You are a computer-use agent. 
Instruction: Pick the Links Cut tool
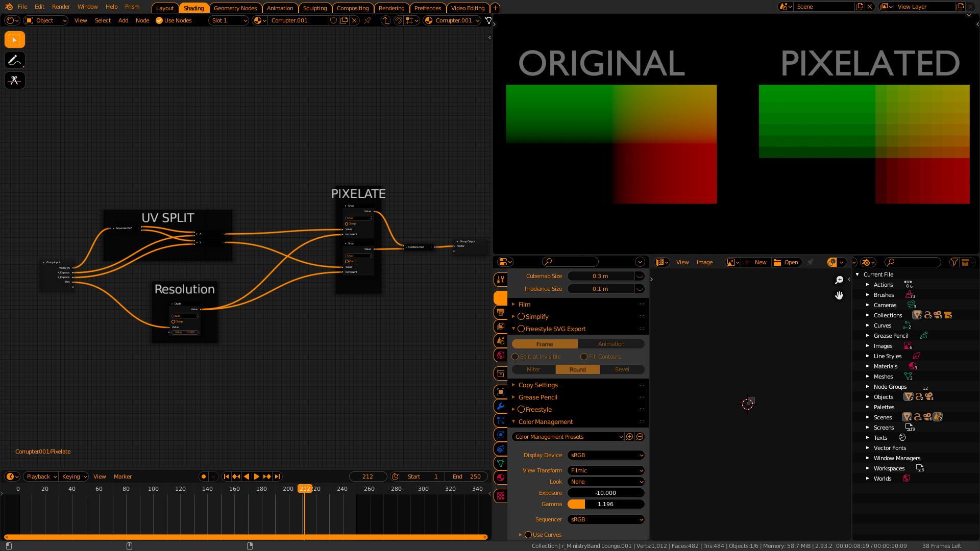click(15, 81)
